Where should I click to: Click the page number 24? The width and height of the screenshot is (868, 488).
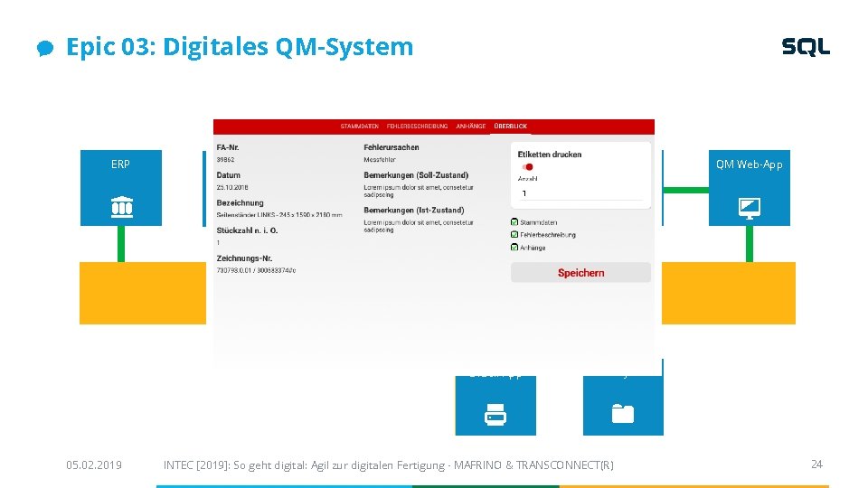click(816, 465)
